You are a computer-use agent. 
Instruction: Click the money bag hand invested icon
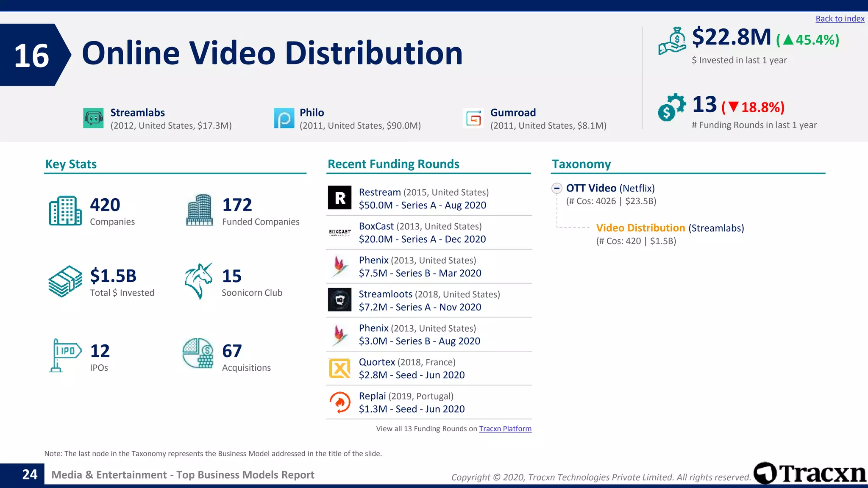coord(672,41)
